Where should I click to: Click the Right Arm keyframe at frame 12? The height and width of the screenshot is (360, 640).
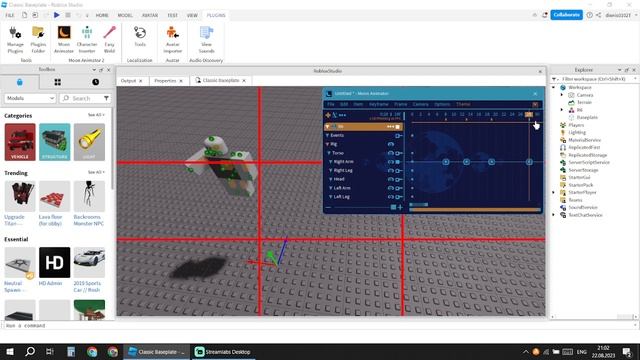pos(467,162)
